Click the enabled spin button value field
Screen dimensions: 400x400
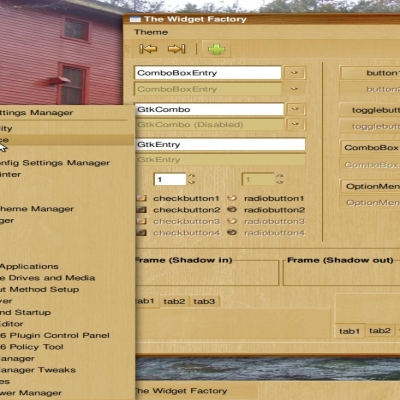click(170, 179)
